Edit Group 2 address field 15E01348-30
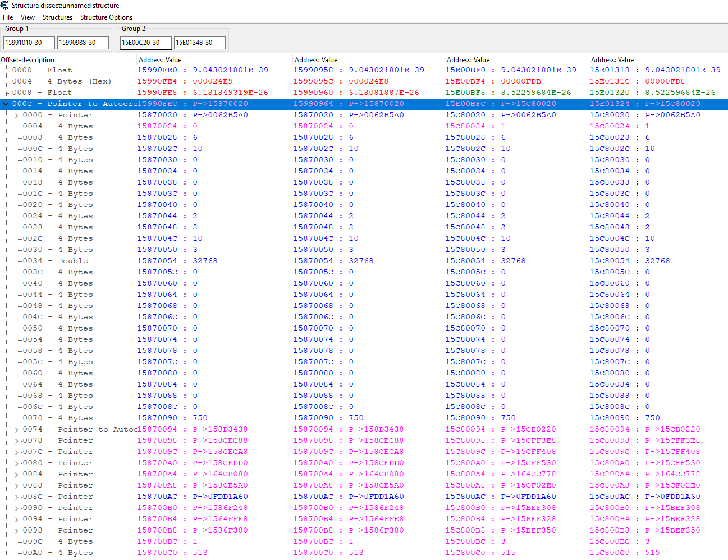The width and height of the screenshot is (728, 560). [200, 43]
